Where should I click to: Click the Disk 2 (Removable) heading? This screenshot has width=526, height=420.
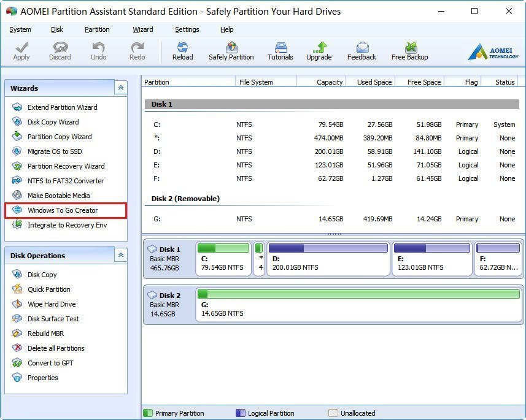[x=185, y=199]
